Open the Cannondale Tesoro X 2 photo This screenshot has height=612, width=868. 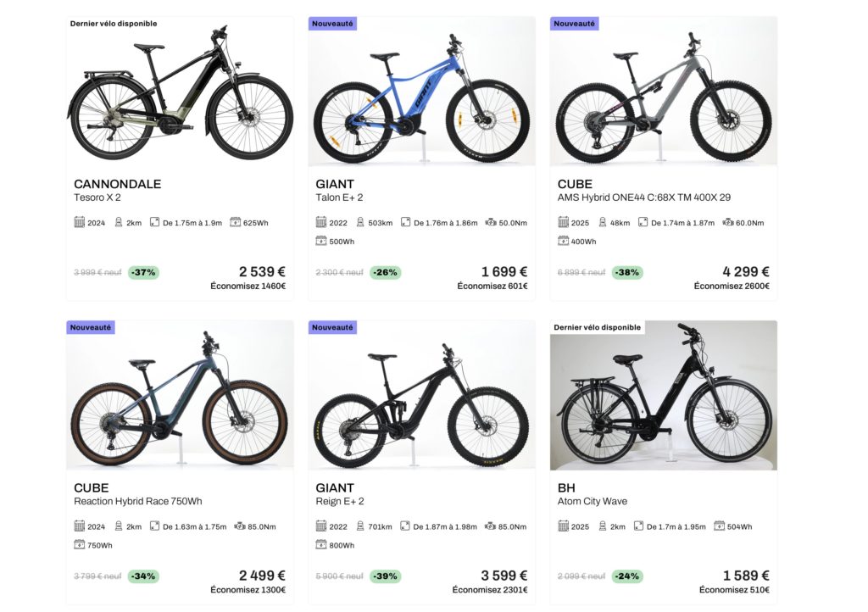[180, 92]
